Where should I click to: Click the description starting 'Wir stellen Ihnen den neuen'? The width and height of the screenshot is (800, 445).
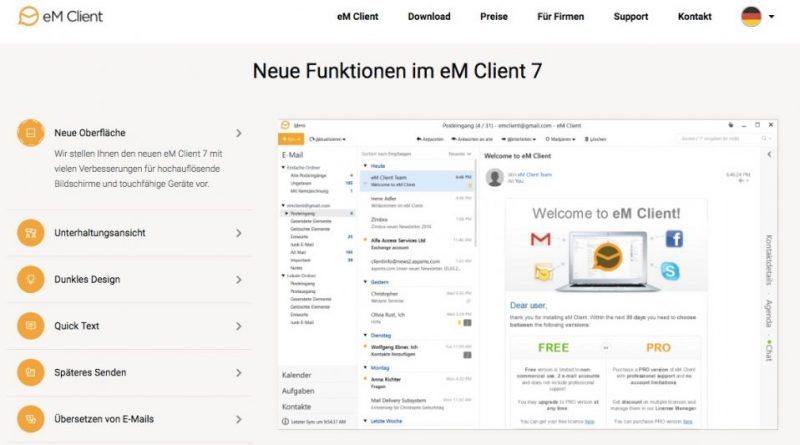click(138, 168)
